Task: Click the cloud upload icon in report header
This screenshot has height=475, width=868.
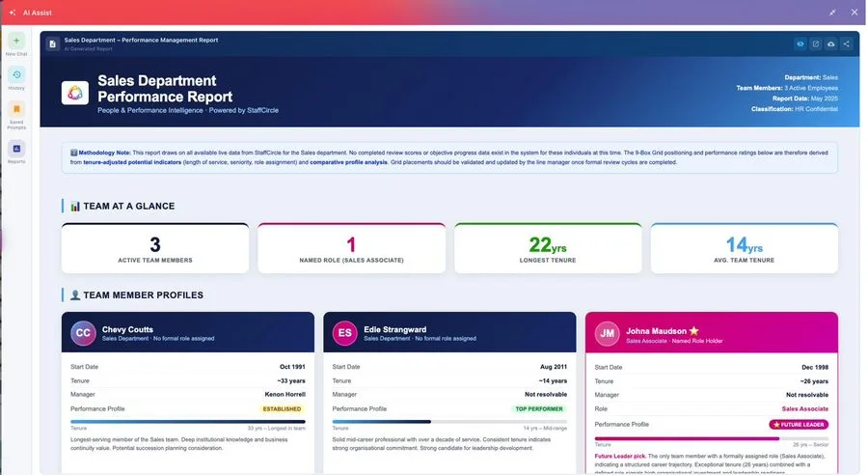Action: (x=831, y=43)
